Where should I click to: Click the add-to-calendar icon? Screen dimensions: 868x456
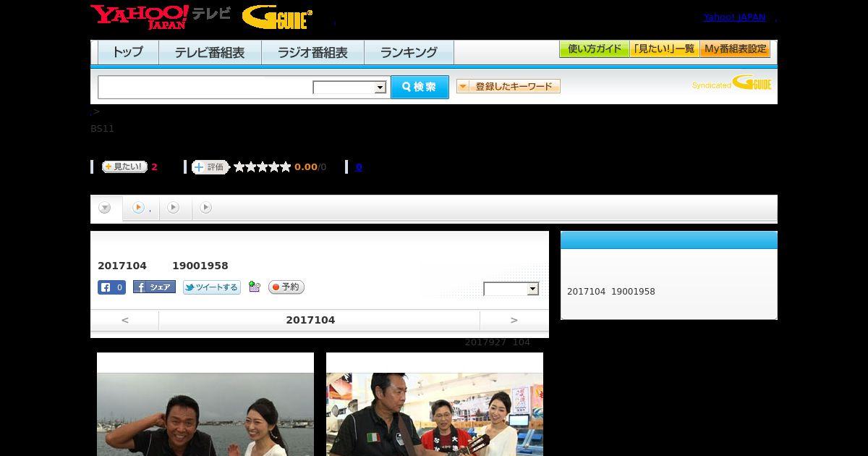pos(254,287)
